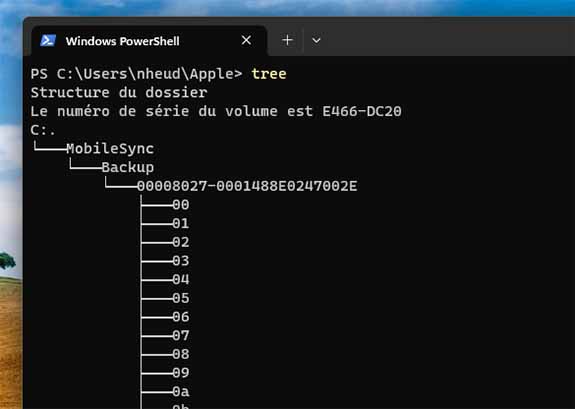575x409 pixels.
Task: Click the 09 subfolder entry
Action: click(x=181, y=373)
